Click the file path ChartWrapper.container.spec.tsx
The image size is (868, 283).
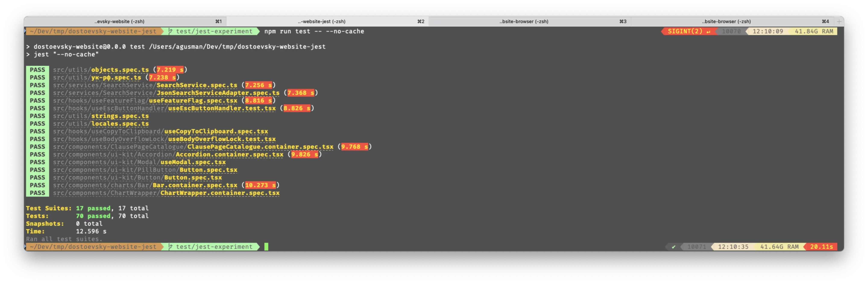point(166,193)
